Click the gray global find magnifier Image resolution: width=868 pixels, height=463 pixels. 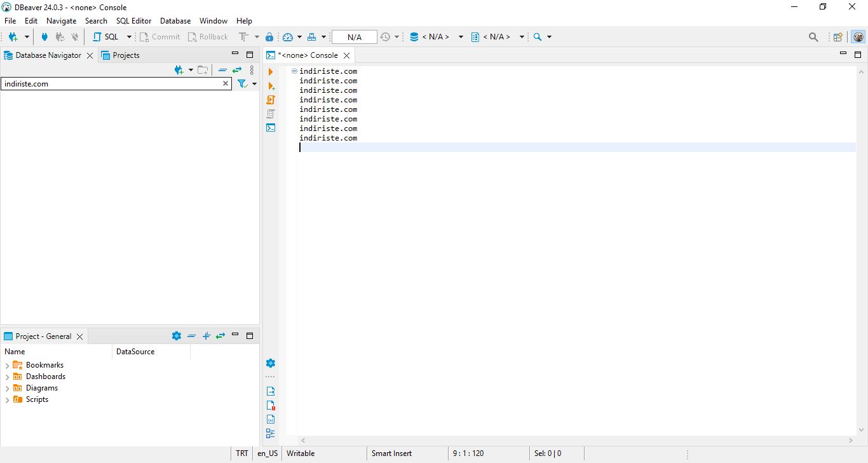pyautogui.click(x=813, y=37)
